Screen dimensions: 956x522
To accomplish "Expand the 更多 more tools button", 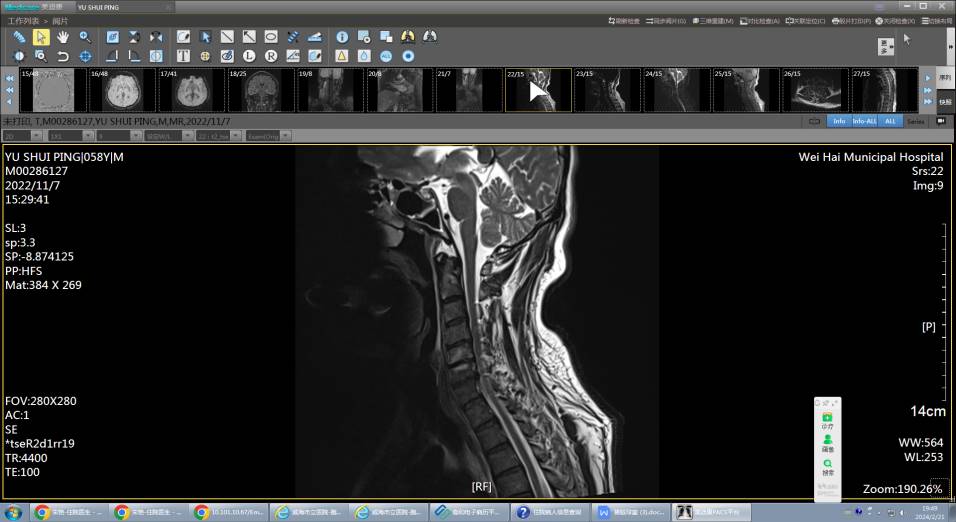I will (886, 46).
